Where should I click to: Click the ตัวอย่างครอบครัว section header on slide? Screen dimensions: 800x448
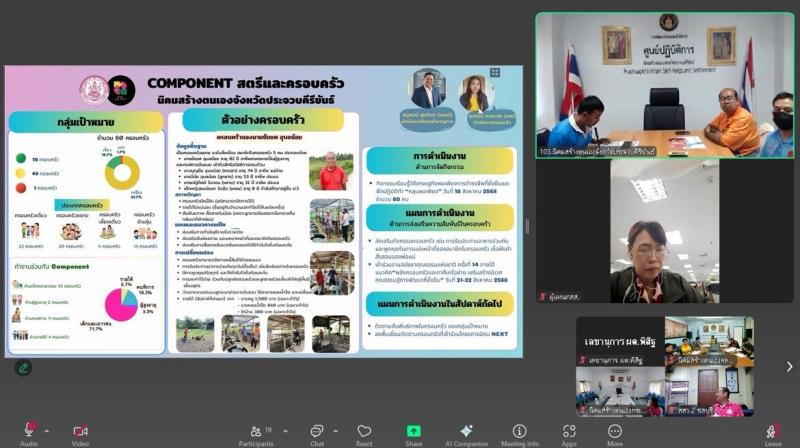tap(263, 120)
